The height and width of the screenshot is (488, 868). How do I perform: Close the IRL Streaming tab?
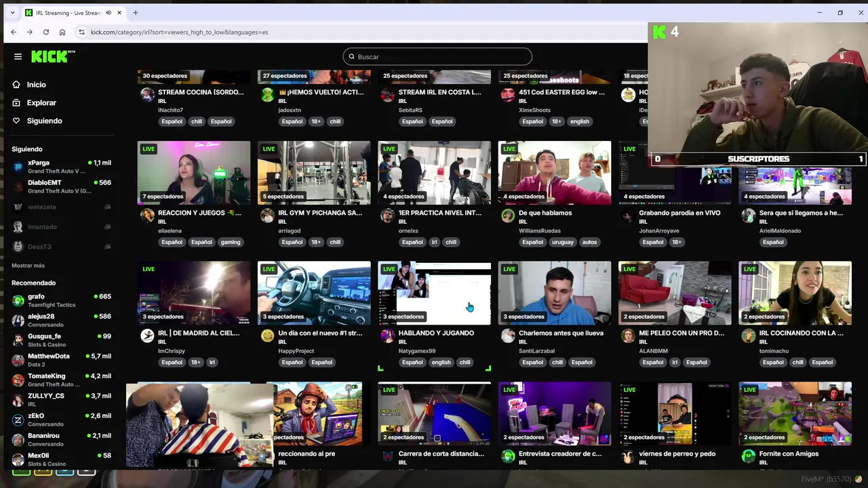120,13
